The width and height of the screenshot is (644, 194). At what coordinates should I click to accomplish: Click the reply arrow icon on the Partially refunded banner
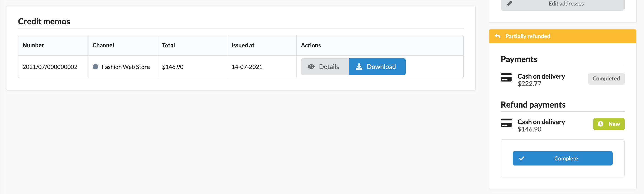(x=497, y=36)
